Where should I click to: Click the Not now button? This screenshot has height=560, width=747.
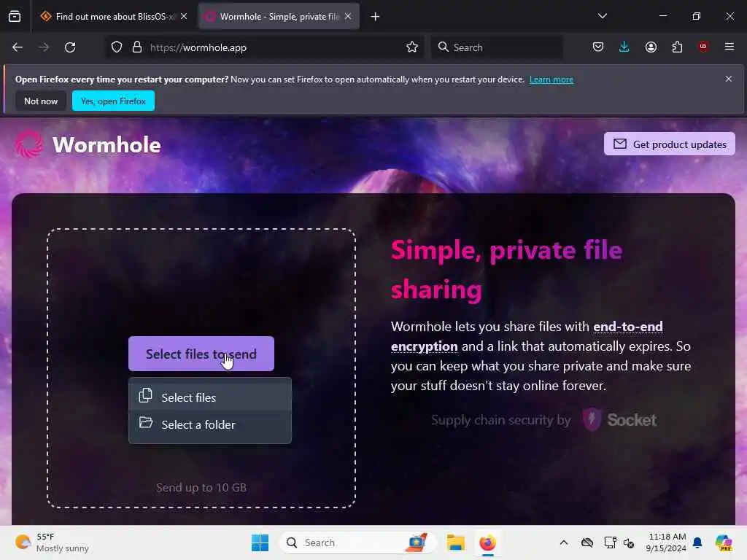pyautogui.click(x=41, y=101)
